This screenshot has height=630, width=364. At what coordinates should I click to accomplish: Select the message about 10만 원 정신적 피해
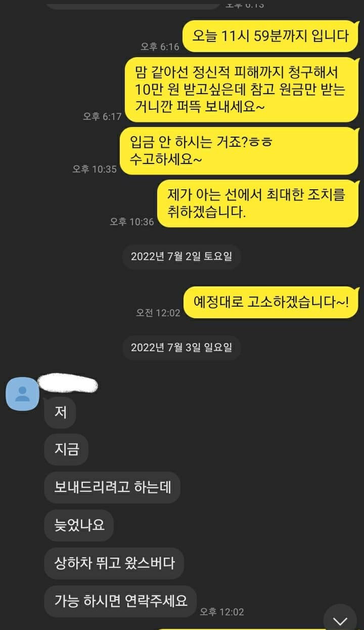coord(242,89)
